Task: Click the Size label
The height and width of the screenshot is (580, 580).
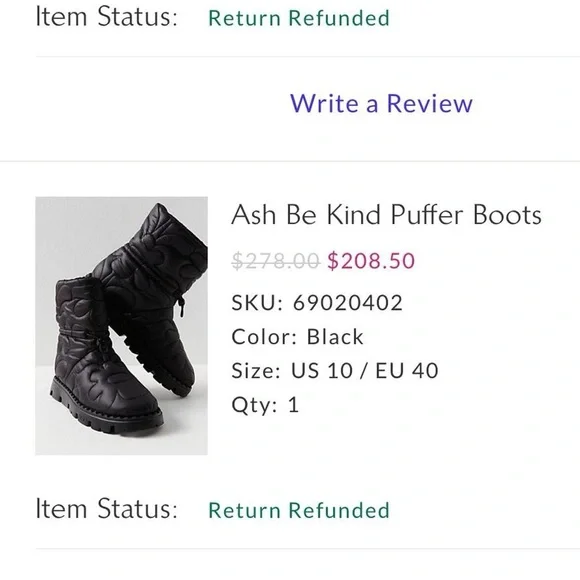Action: pyautogui.click(x=256, y=370)
